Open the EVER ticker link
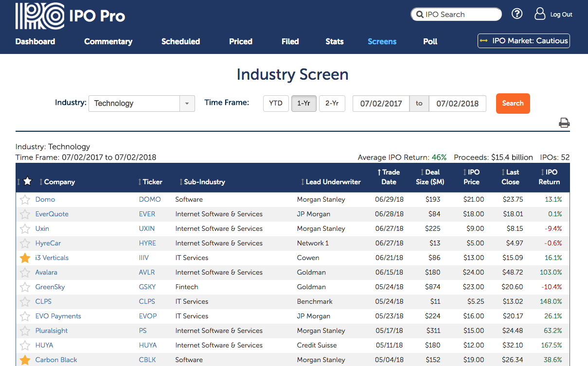 (147, 214)
